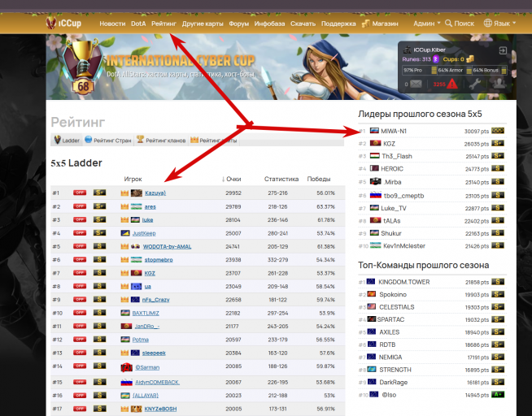Viewport: 532px width, 416px height.
Task: Click the OFF status badge for rank #1
Action: coord(80,193)
